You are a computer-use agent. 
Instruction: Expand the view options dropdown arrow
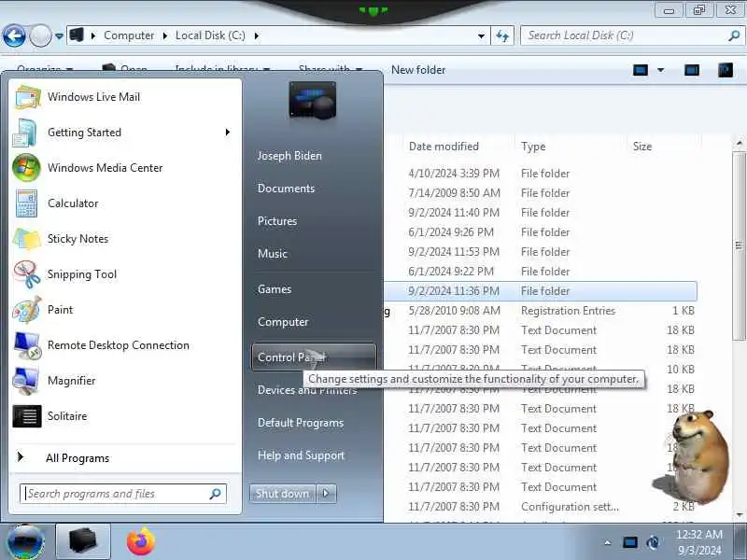coord(661,71)
